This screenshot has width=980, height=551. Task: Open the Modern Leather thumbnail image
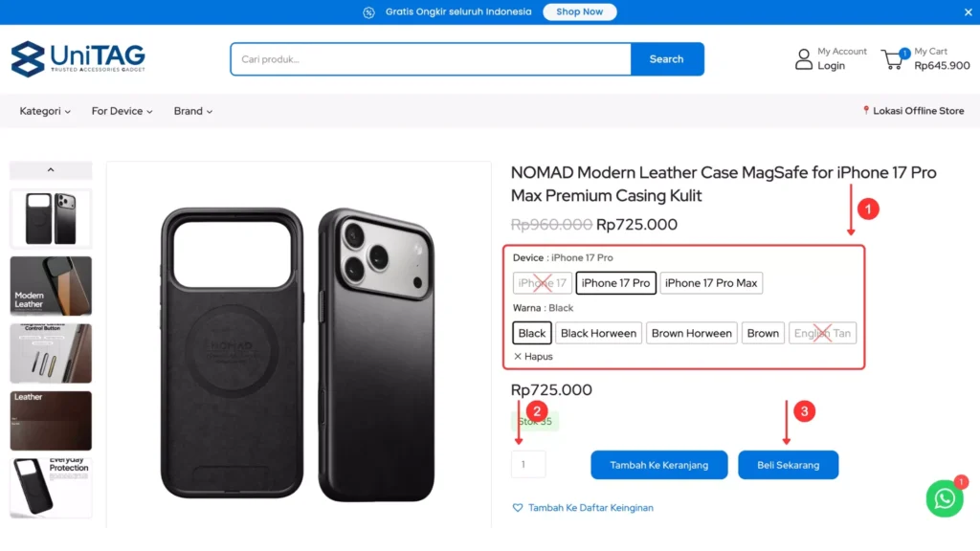[x=51, y=286]
